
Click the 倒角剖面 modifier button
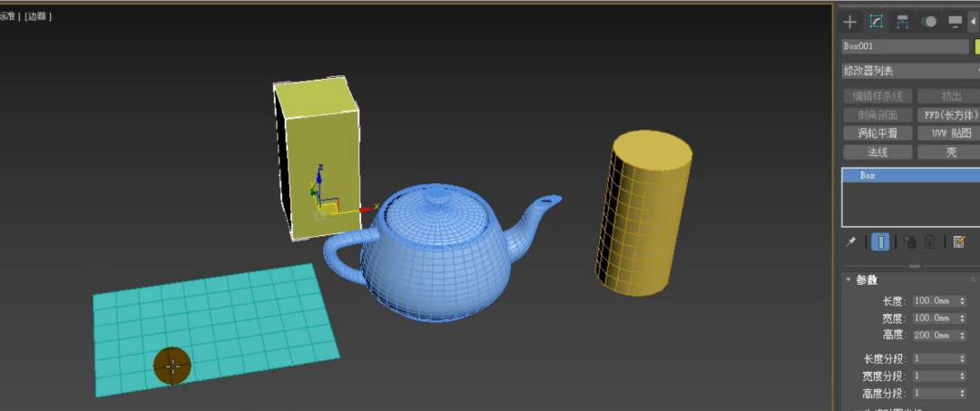[877, 115]
